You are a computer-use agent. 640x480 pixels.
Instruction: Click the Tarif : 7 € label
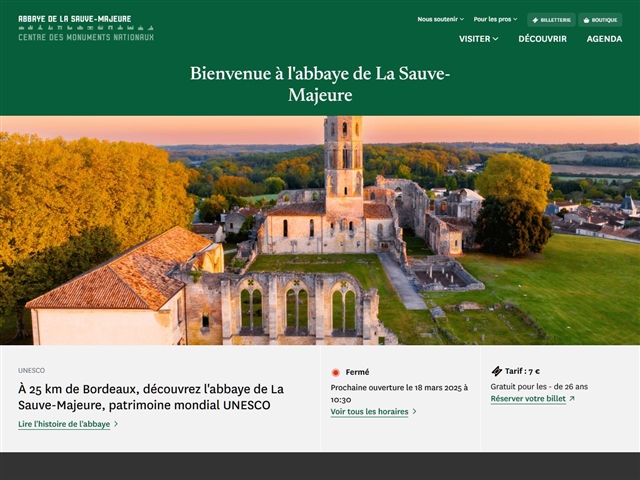click(x=522, y=371)
